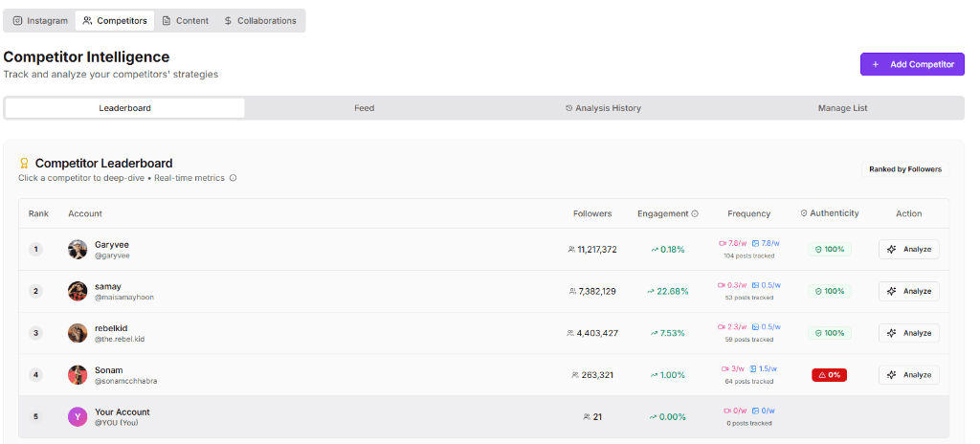Screen dimensions: 980x444
Task: Click the 263,321 followers value
Action: click(x=597, y=375)
